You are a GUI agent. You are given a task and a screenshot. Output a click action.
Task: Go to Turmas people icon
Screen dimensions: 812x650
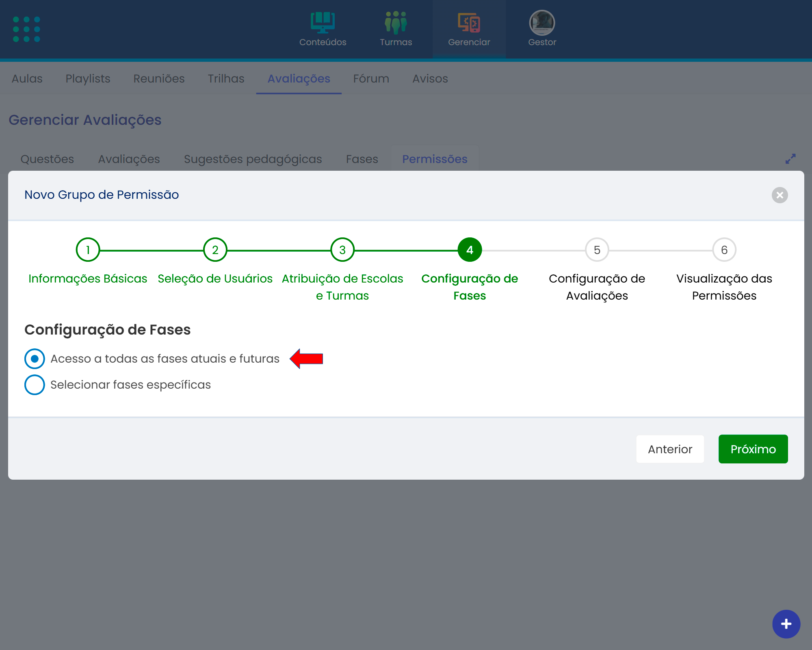tap(396, 23)
